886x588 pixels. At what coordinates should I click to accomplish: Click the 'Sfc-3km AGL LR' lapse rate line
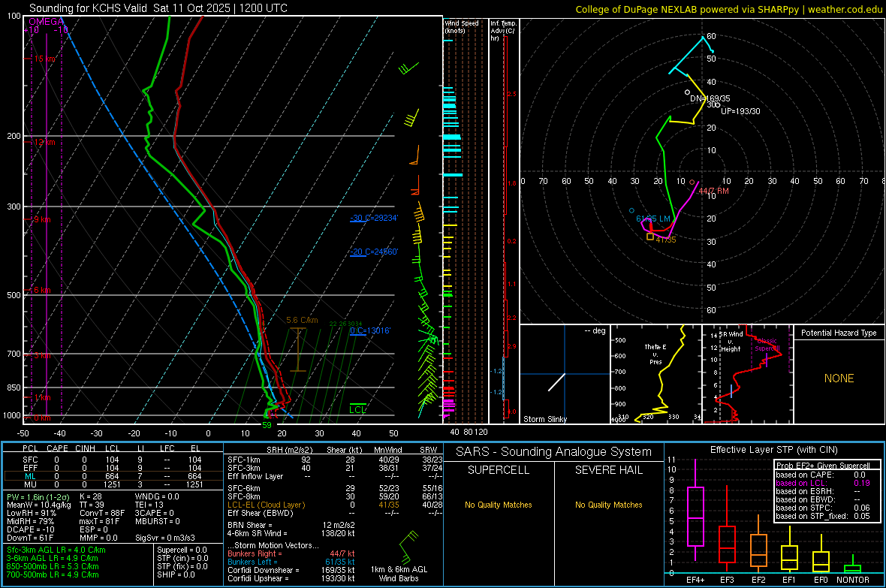pos(56,550)
